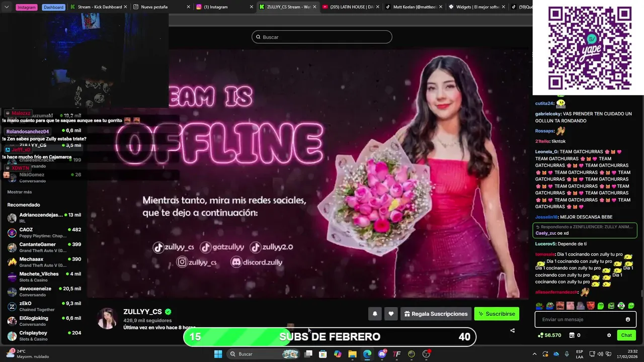The image size is (644, 362).
Task: Open davooxeneize recommended channel
Action: pos(44,292)
